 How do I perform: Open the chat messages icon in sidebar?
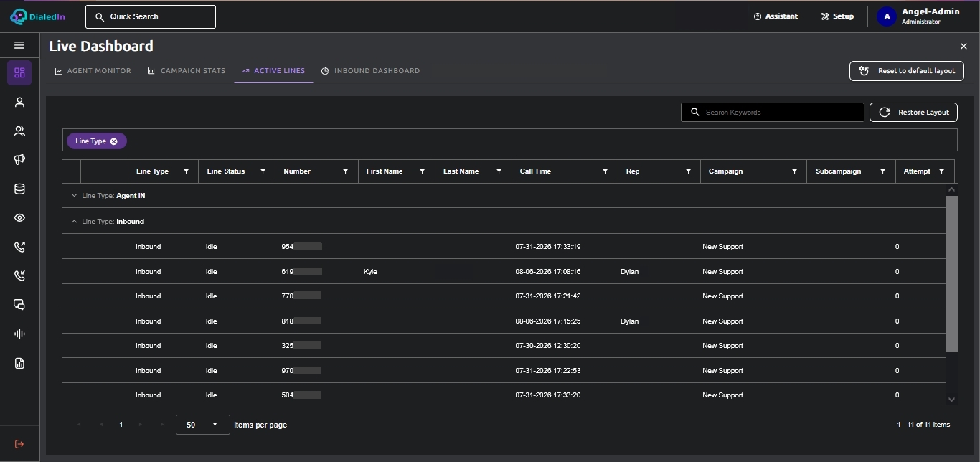tap(19, 305)
